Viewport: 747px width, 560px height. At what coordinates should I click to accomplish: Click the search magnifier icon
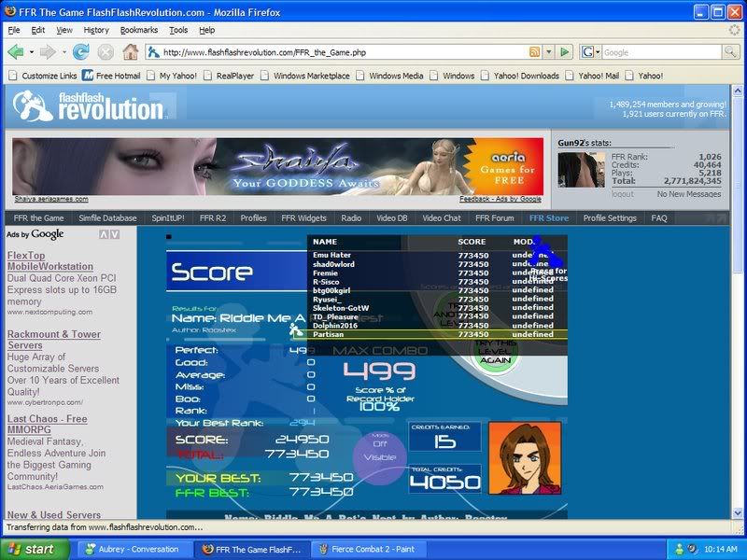click(x=734, y=52)
